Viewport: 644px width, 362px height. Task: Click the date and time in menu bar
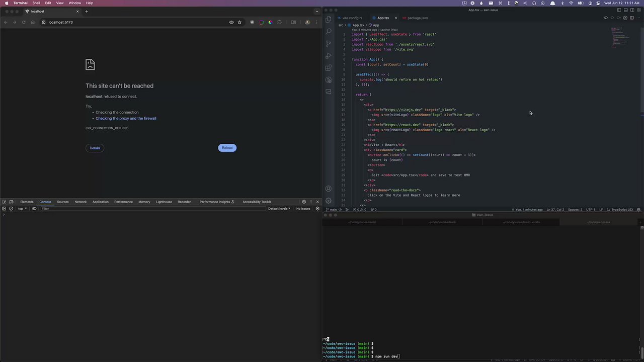click(x=622, y=3)
